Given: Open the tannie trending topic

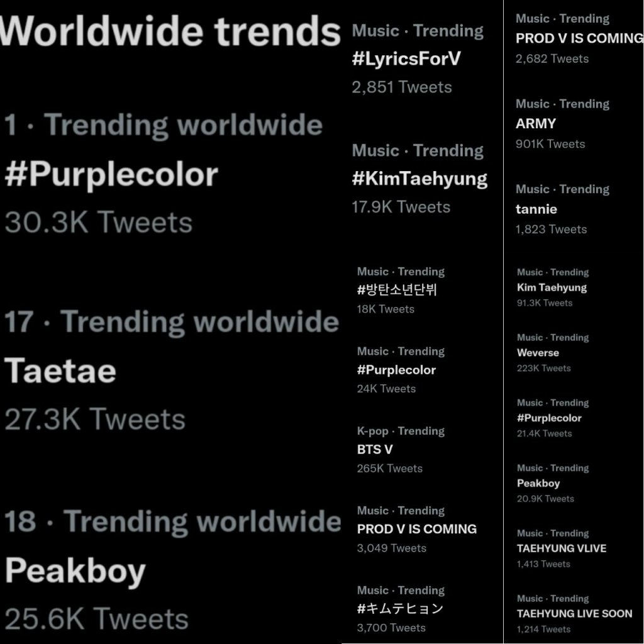Looking at the screenshot, I should pyautogui.click(x=536, y=209).
